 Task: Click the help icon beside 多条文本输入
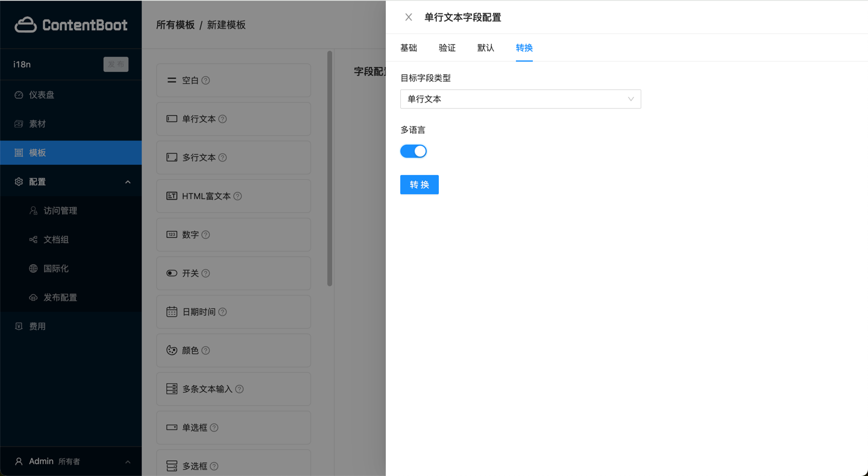(239, 389)
